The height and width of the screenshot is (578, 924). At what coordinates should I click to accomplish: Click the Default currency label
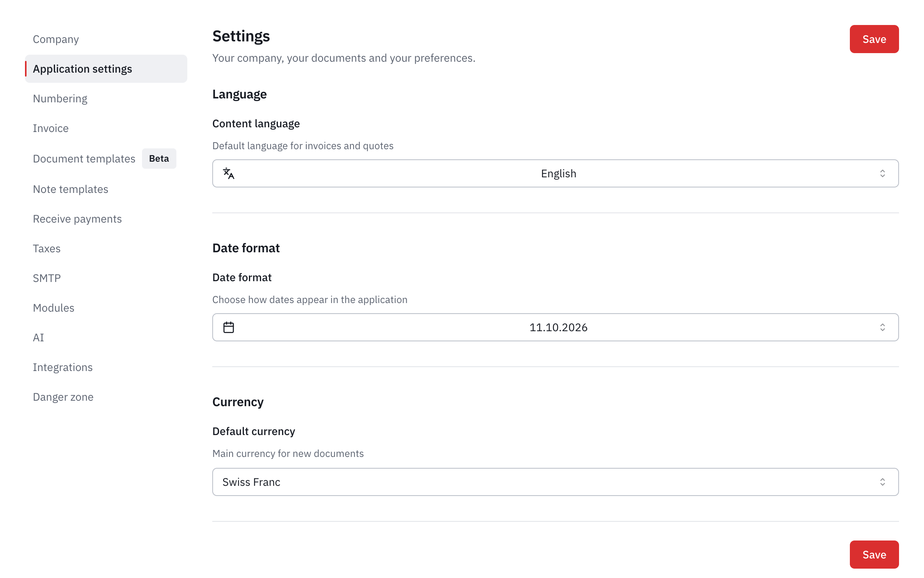pos(254,432)
